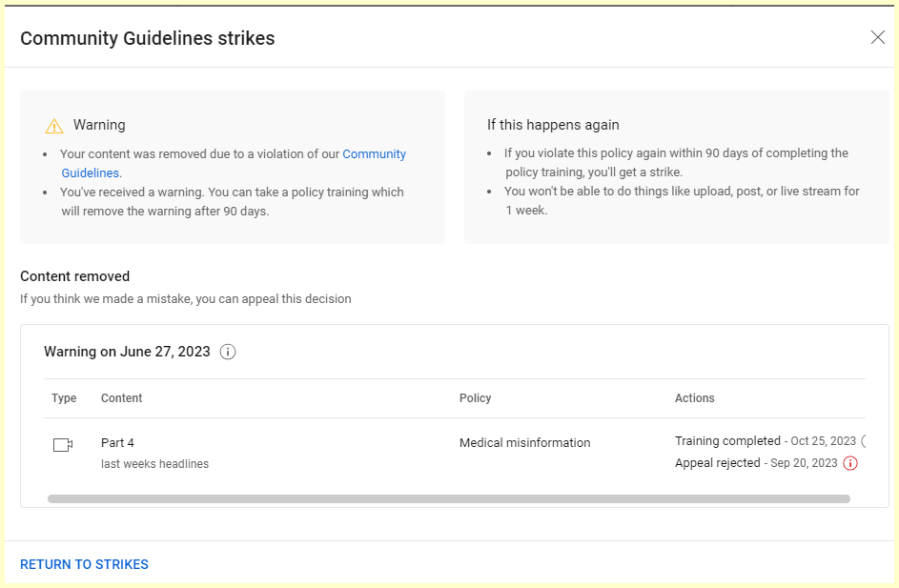Close the Community Guidelines strikes dialog
The image size is (899, 588).
click(x=877, y=37)
